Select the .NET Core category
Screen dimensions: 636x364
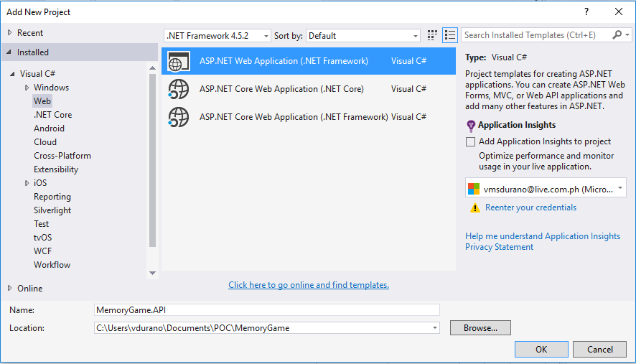pyautogui.click(x=52, y=115)
